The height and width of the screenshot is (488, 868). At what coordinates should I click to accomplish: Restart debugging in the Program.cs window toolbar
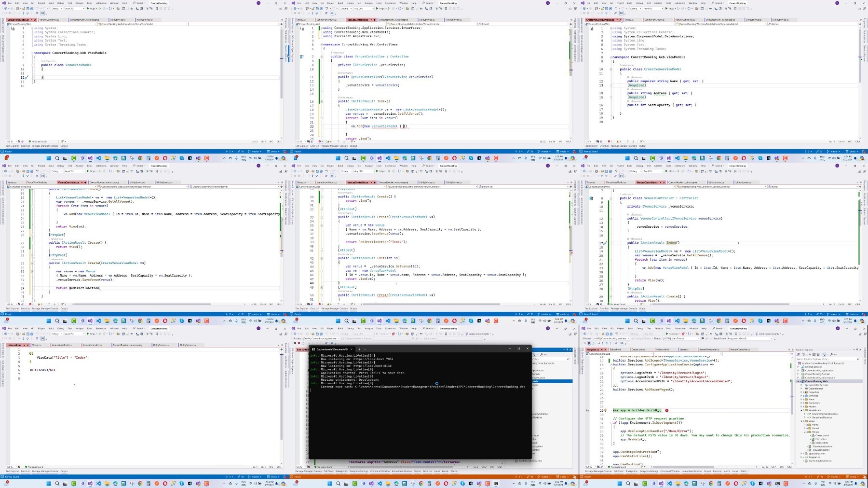click(x=593, y=343)
